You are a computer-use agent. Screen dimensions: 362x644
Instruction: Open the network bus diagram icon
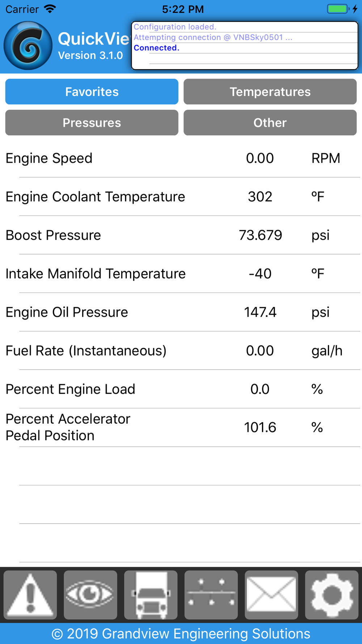click(x=211, y=595)
